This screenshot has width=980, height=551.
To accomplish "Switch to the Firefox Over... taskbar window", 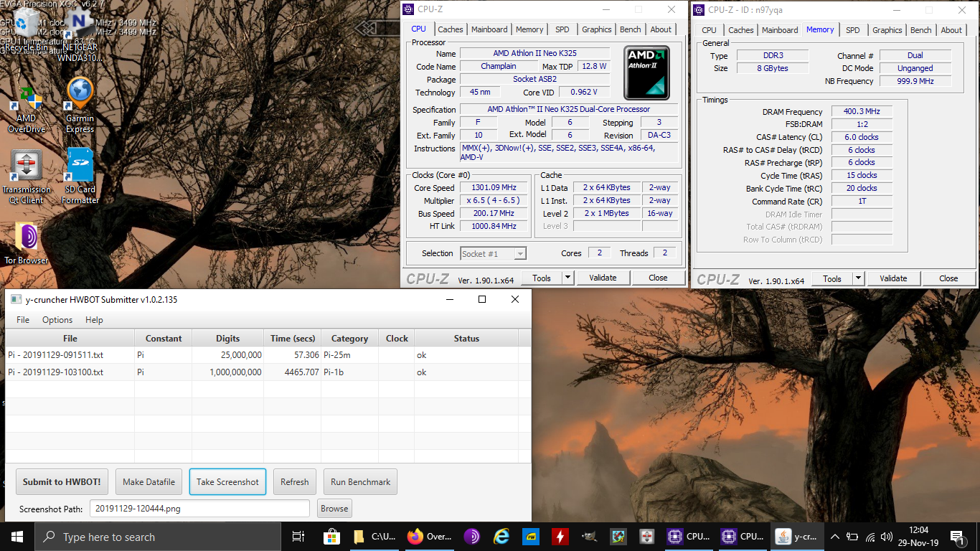I will (x=429, y=537).
